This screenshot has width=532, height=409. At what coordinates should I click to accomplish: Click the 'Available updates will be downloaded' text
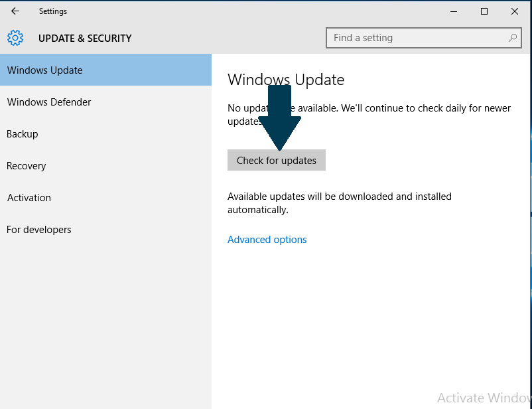point(339,203)
